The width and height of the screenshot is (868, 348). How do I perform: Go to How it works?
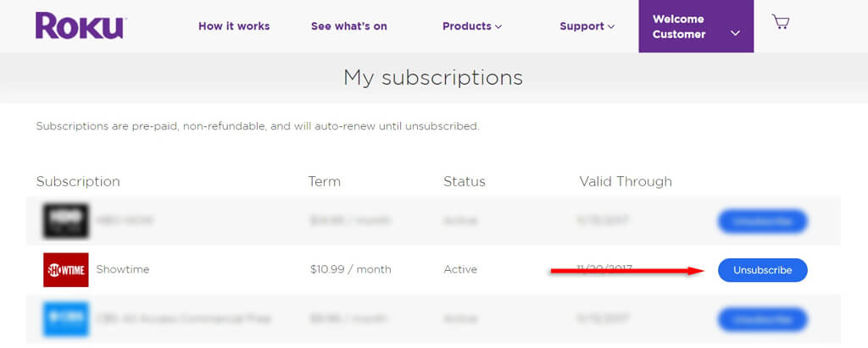[x=234, y=26]
